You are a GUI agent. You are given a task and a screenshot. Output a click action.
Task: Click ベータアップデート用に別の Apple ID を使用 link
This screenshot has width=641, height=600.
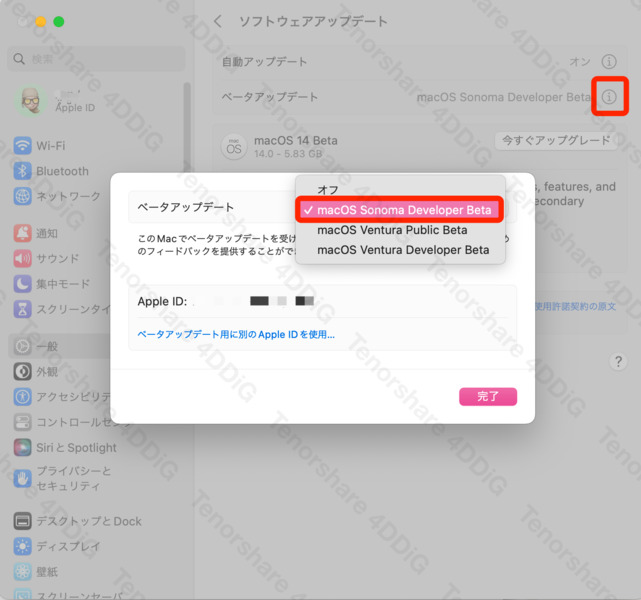(x=236, y=334)
